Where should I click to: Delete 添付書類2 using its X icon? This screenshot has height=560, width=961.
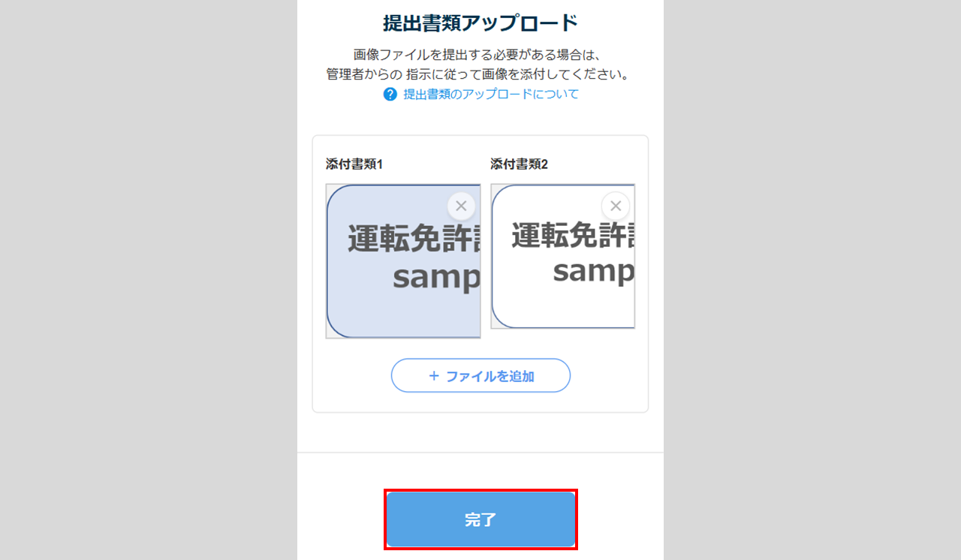click(x=616, y=206)
